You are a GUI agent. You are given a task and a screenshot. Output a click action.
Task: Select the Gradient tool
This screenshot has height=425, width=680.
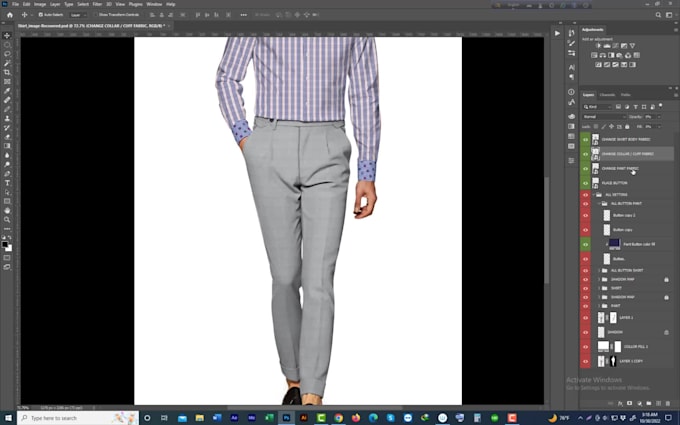point(7,146)
